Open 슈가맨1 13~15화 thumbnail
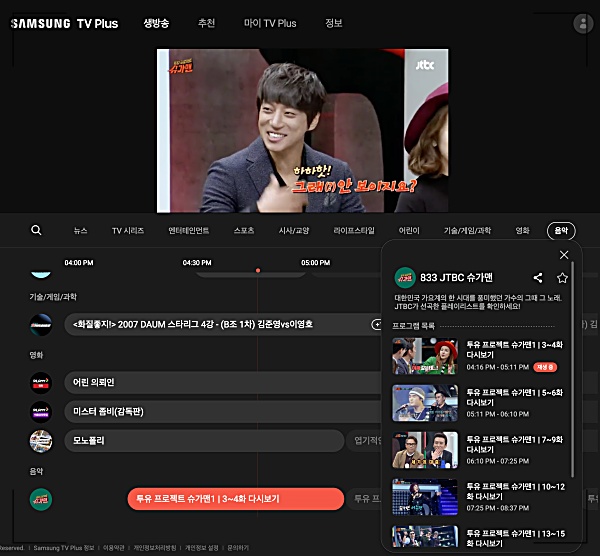The image size is (600, 556). pos(425,537)
